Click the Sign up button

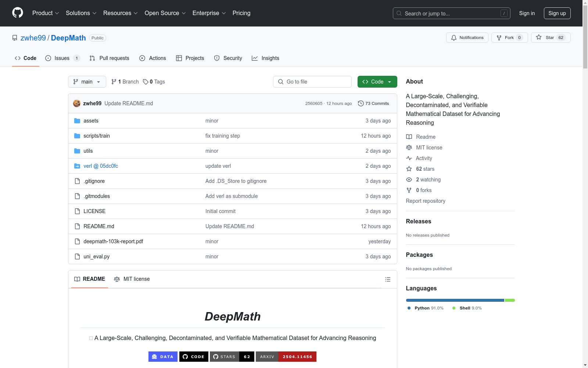click(557, 13)
